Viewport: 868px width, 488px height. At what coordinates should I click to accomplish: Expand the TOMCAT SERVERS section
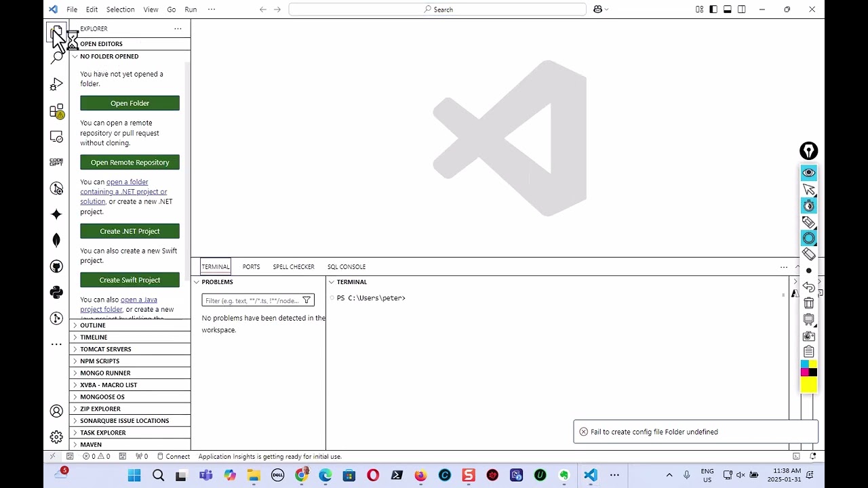[x=130, y=349]
